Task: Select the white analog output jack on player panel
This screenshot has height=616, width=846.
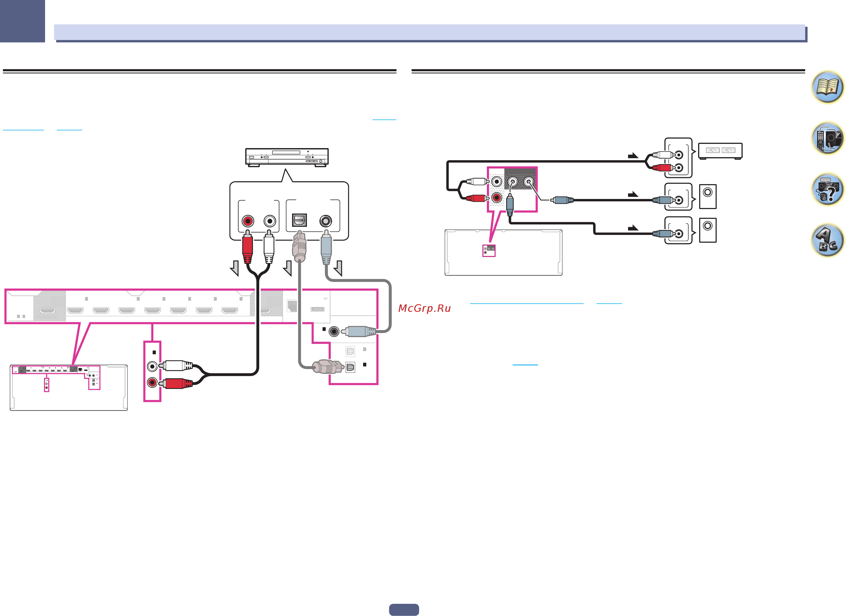Action: 270,221
